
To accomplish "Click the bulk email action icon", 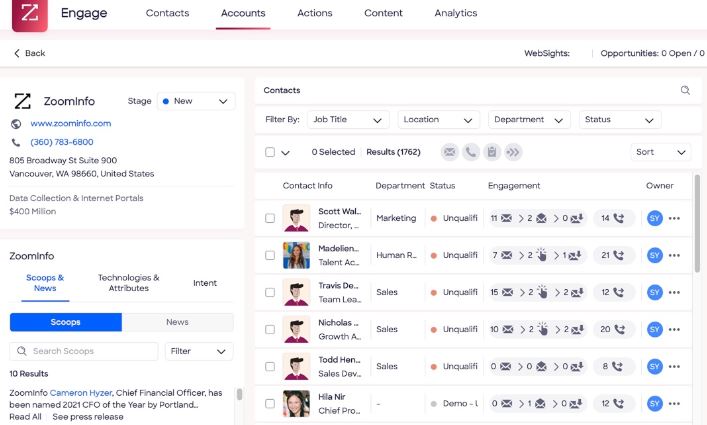I will (450, 152).
